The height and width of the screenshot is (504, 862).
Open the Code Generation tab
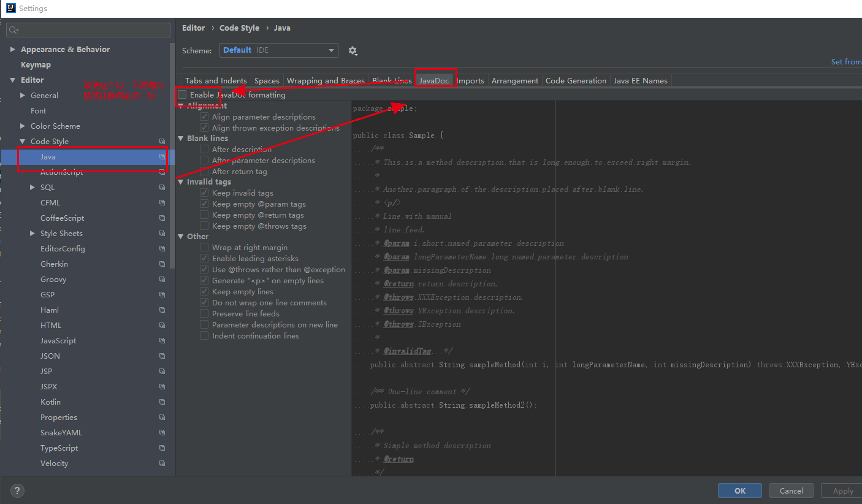[x=576, y=81]
